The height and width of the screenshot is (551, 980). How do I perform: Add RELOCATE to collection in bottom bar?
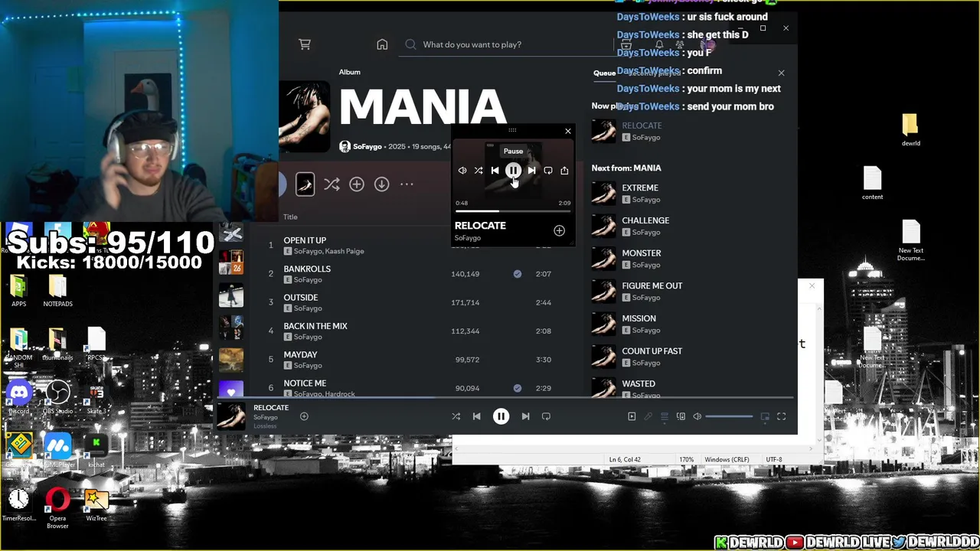(x=304, y=416)
